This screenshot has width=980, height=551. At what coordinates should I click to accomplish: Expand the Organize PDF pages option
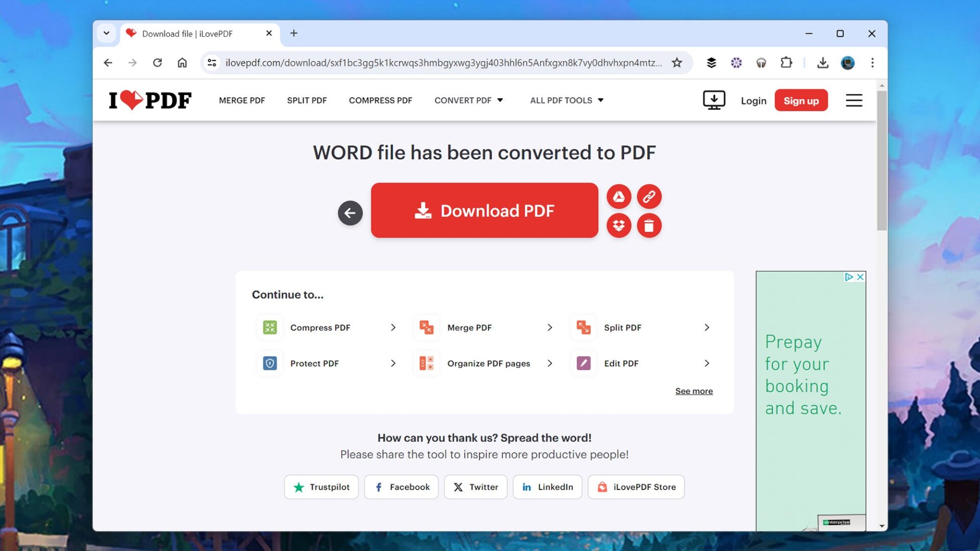point(550,363)
